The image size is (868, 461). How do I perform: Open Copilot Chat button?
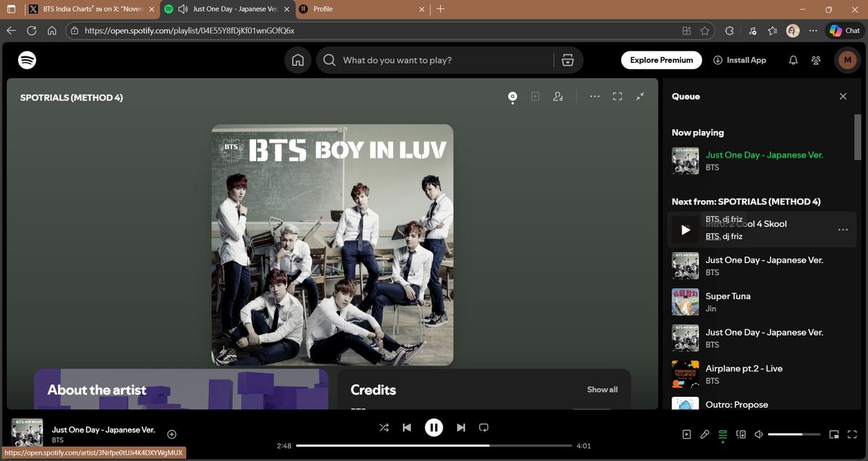point(845,31)
